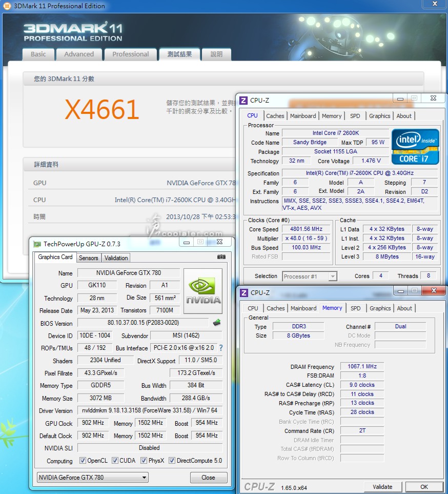Open the Advanced tab in 3DMark 11
This screenshot has height=494, width=448.
[79, 54]
